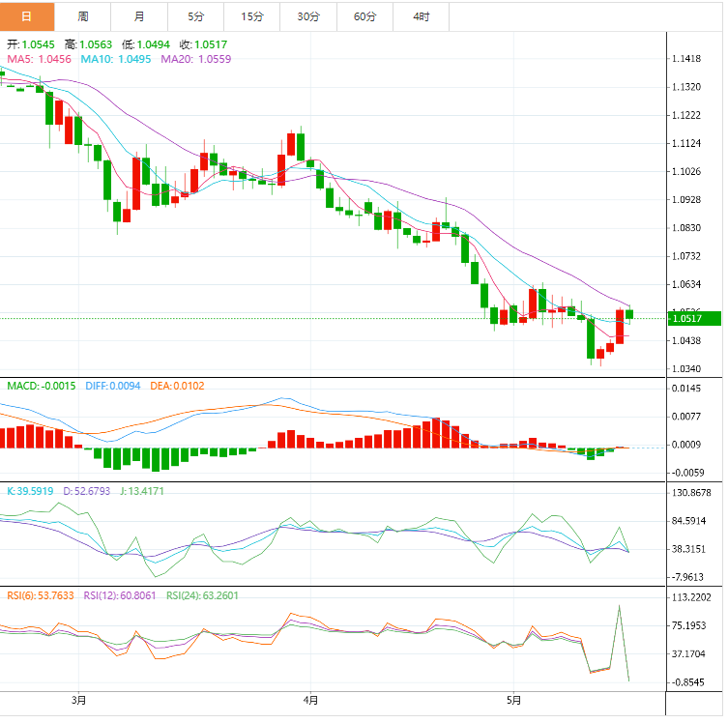Click the KDJ K value label
Viewport: 728px width, 723px height.
click(x=30, y=491)
